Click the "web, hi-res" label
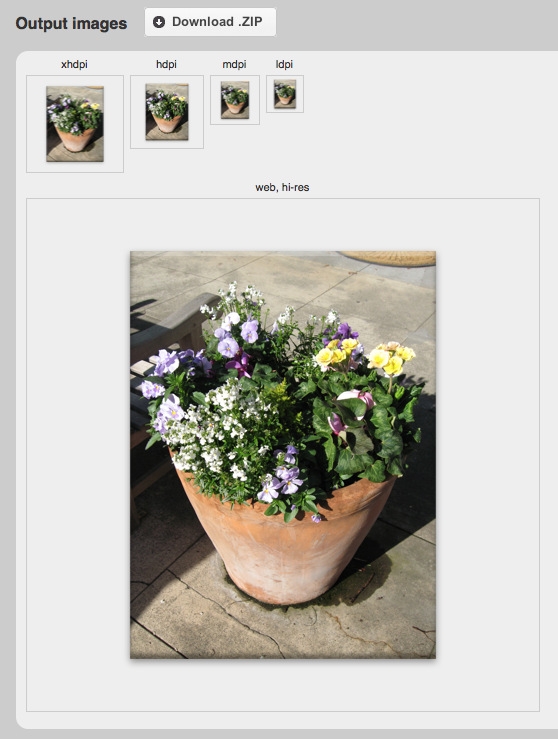Screen dimensions: 558x739 [x=282, y=187]
